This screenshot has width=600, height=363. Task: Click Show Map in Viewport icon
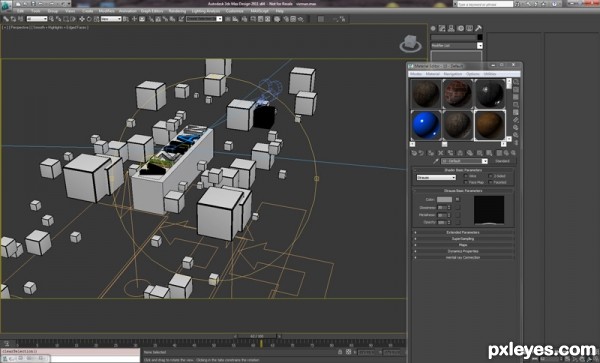click(489, 153)
